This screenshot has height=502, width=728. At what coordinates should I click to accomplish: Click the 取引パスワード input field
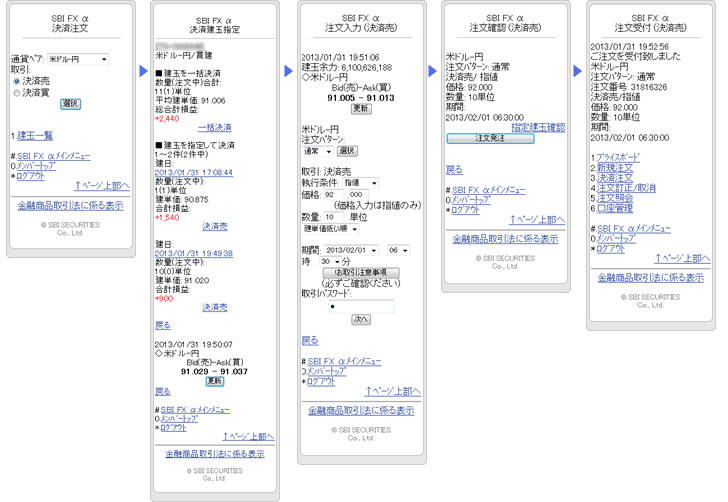coord(361,306)
